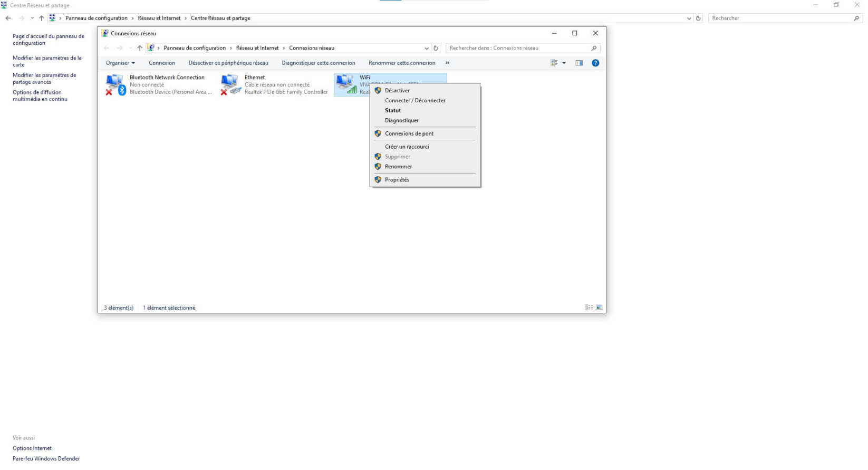The image size is (868, 470).
Task: Open Page d'accueil du panneau de configuration
Action: [49, 40]
